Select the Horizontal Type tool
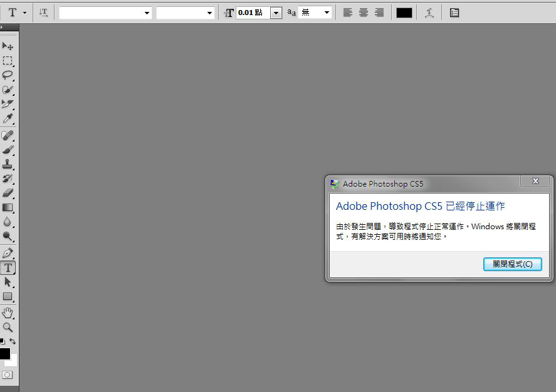This screenshot has width=556, height=392. coord(8,268)
